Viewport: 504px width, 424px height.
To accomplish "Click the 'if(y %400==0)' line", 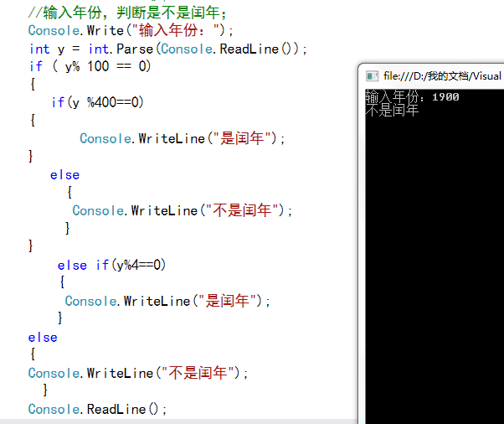I will pyautogui.click(x=97, y=102).
